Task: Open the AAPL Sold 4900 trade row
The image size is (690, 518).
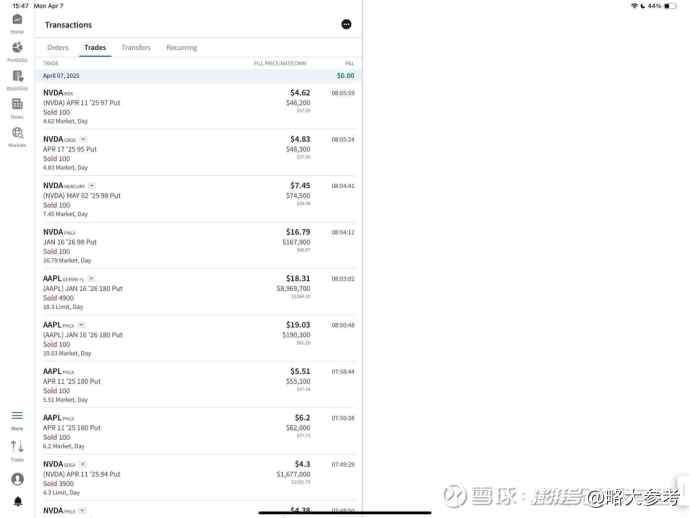Action: (x=198, y=292)
